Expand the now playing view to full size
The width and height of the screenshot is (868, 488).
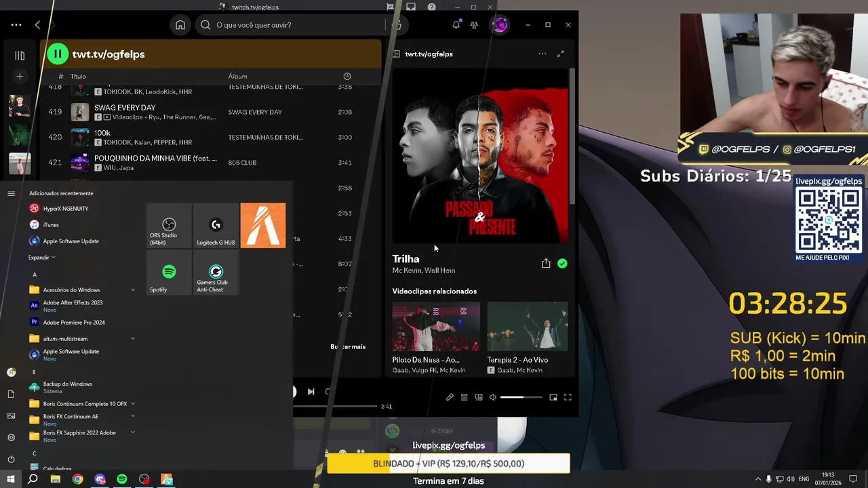(x=561, y=54)
